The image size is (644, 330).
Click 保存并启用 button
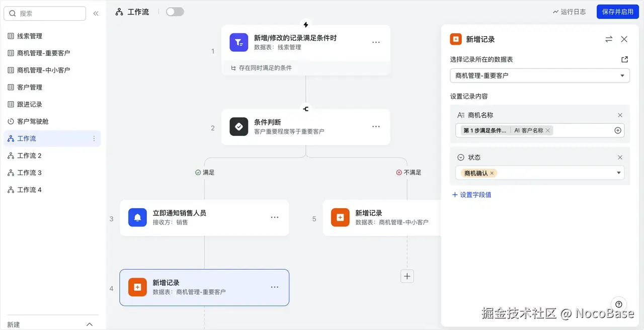point(617,12)
